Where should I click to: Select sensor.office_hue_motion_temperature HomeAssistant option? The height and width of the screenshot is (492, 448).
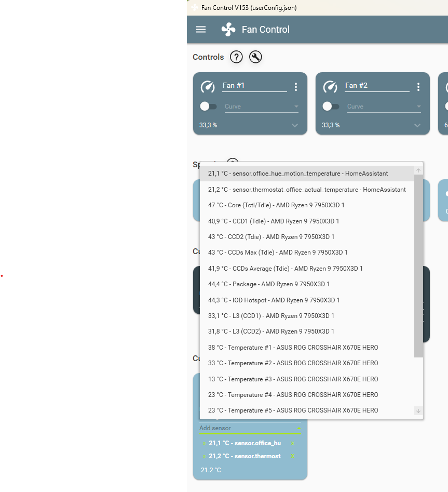(x=307, y=174)
